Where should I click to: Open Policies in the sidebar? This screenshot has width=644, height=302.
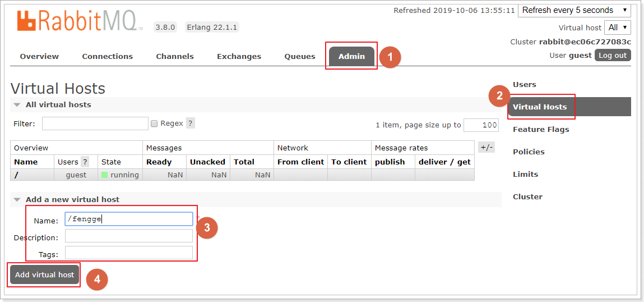pos(529,152)
